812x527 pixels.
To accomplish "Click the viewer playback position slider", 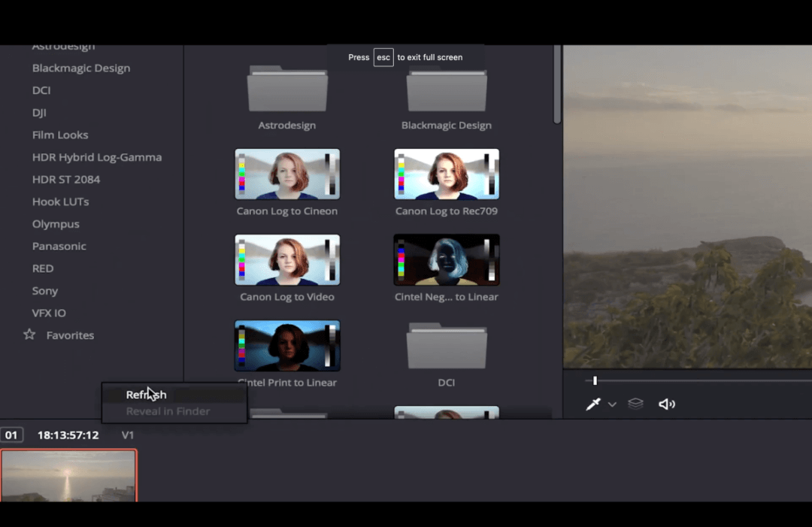I will tap(595, 380).
